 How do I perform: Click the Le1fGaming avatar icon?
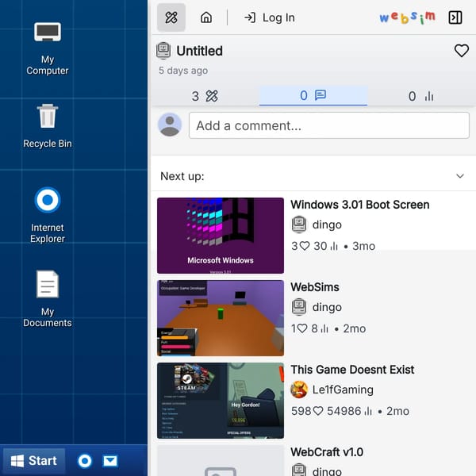(x=299, y=390)
